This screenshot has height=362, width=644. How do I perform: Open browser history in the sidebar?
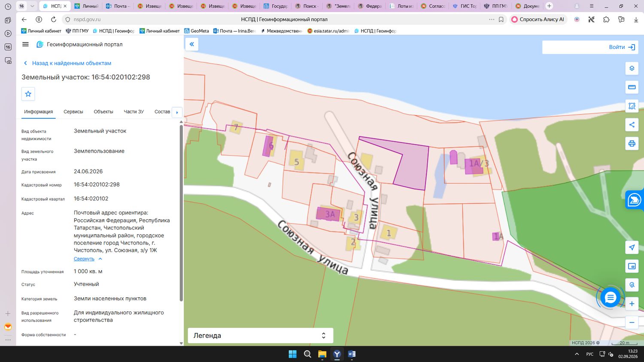(8, 6)
